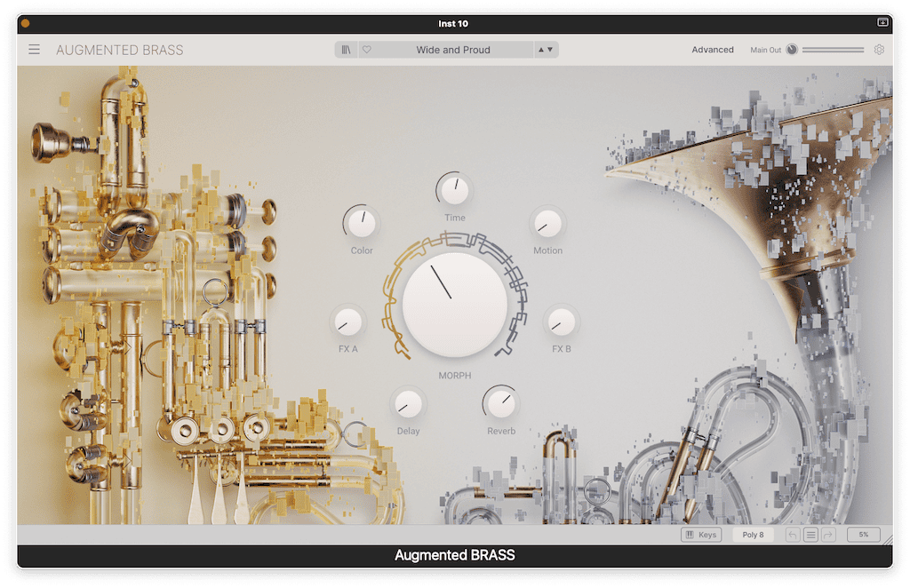The height and width of the screenshot is (588, 910).
Task: Click the FX B knob
Action: pos(562,322)
